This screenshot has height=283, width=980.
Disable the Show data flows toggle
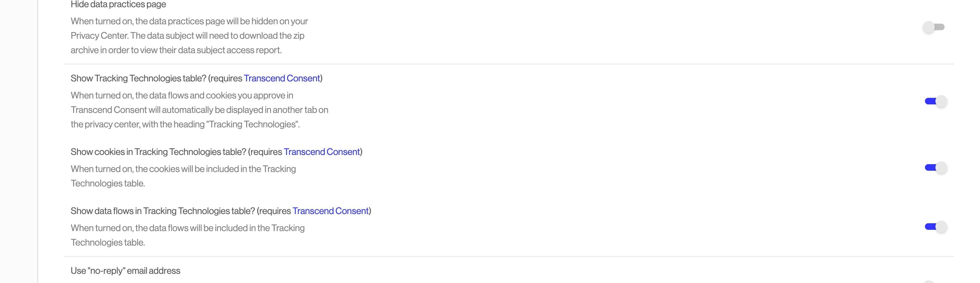coord(935,227)
